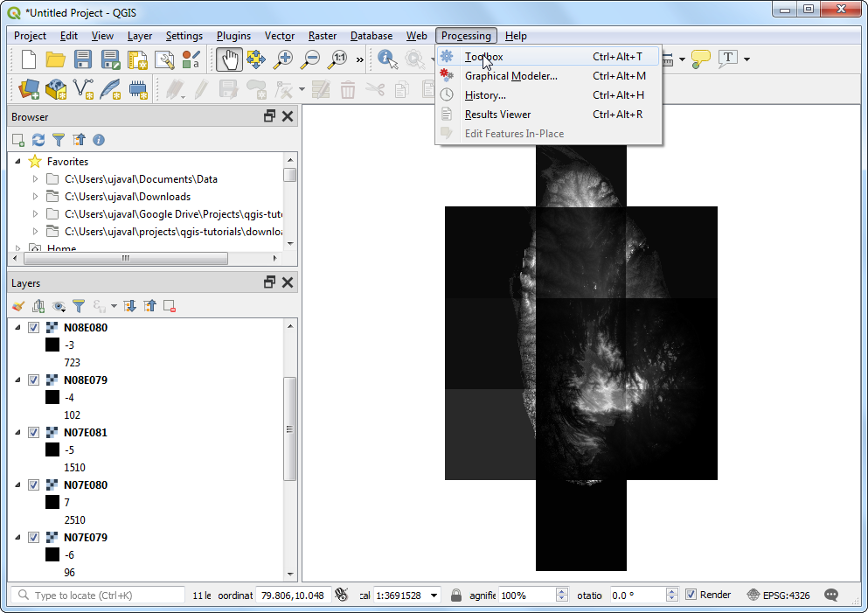Refresh the Browser panel
Image resolution: width=868 pixels, height=613 pixels.
coord(38,140)
